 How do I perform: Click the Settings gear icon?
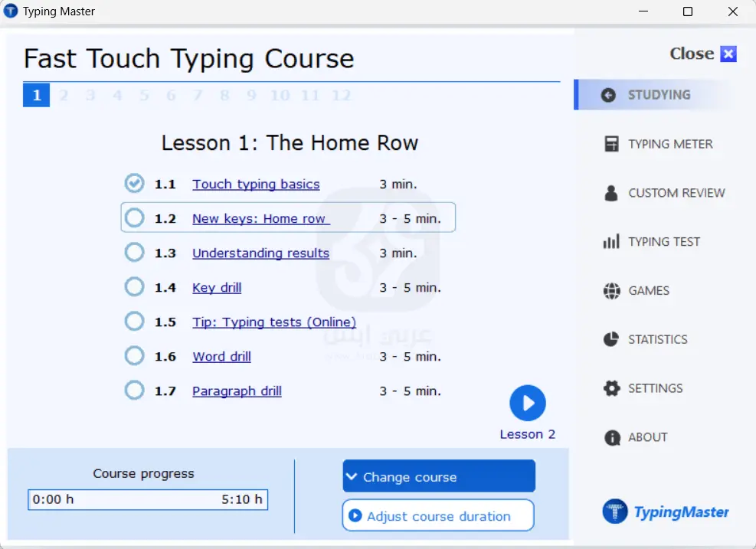611,388
